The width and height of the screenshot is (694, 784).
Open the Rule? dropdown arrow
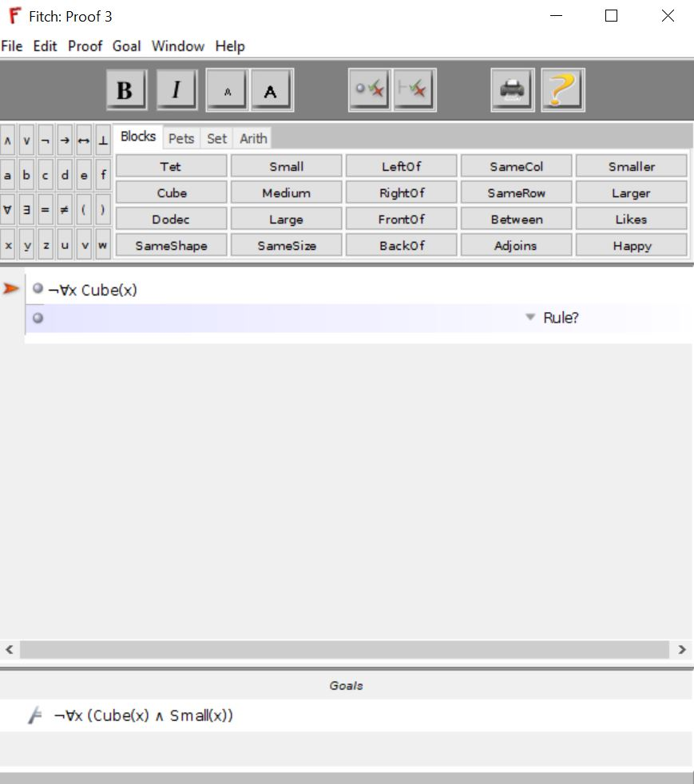[x=530, y=317]
